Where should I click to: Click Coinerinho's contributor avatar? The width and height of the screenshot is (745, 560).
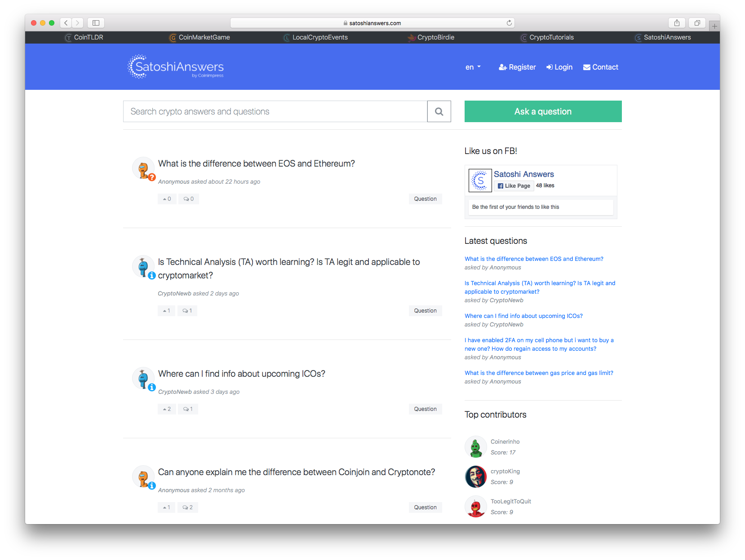[x=475, y=447]
